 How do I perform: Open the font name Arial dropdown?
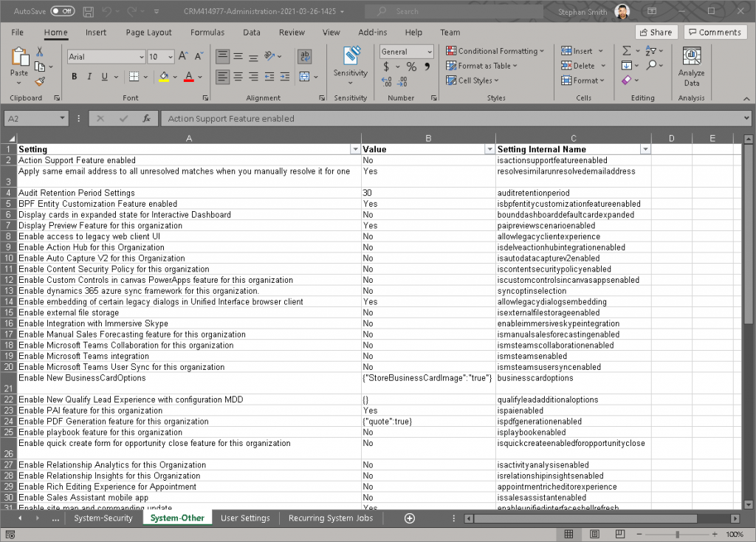141,57
